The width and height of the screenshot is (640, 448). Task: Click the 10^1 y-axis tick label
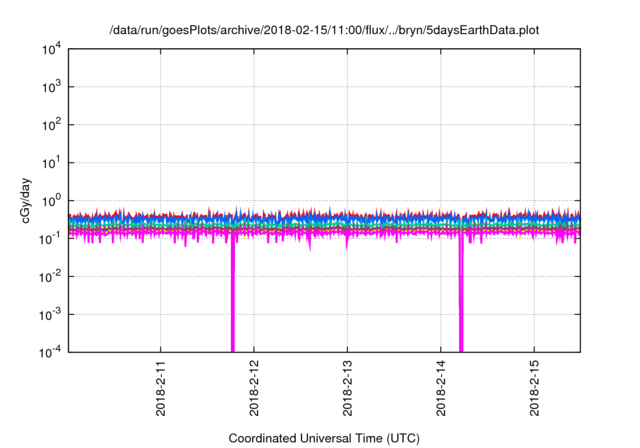(51, 163)
